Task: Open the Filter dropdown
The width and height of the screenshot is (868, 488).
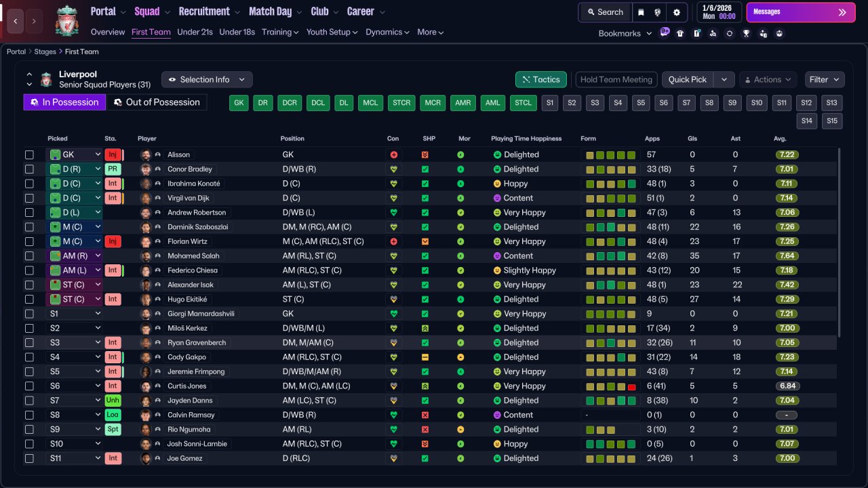Action: (825, 79)
